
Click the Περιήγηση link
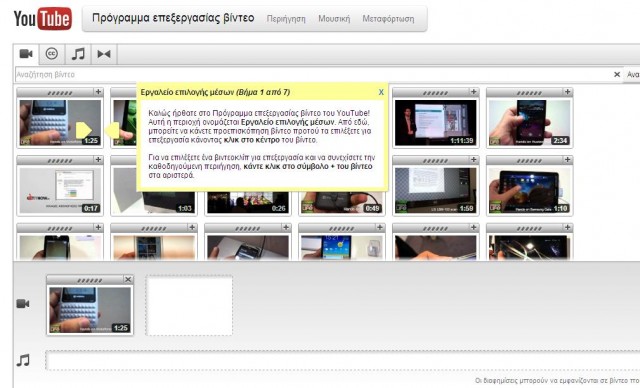tap(286, 19)
